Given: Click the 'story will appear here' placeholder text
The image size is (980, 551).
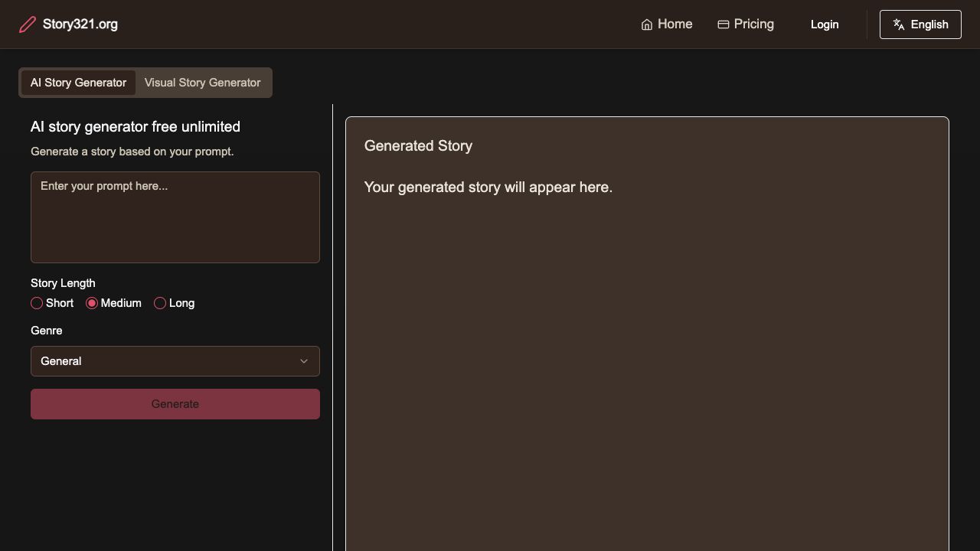Looking at the screenshot, I should click(x=488, y=187).
